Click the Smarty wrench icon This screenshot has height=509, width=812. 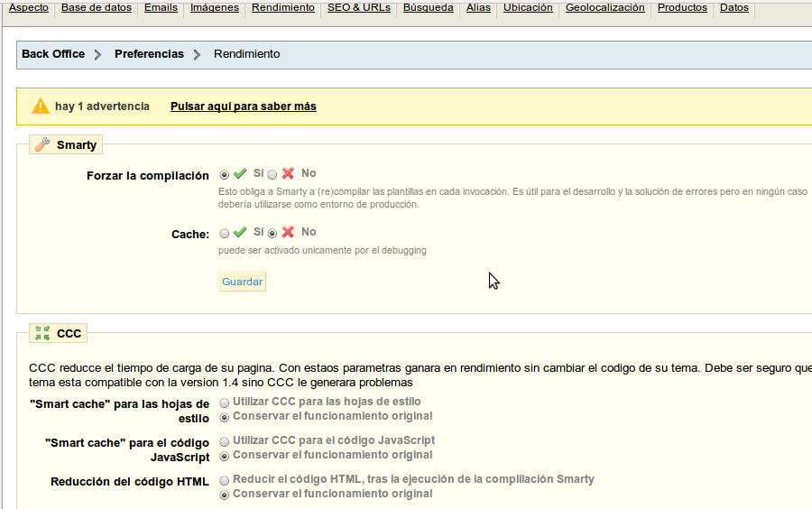42,144
